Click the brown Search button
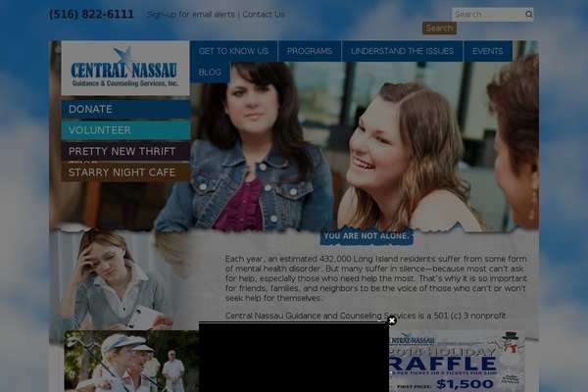The image size is (588, 392). pyautogui.click(x=439, y=28)
